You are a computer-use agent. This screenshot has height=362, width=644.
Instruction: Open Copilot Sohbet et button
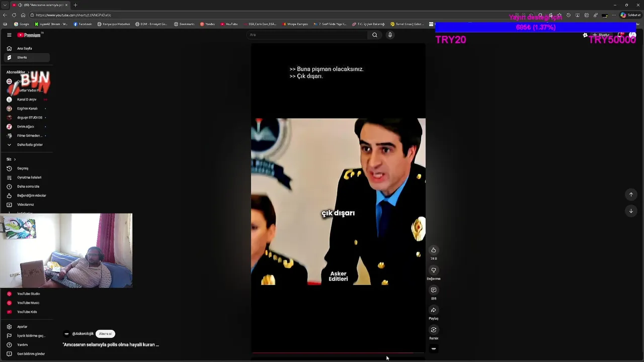click(631, 15)
